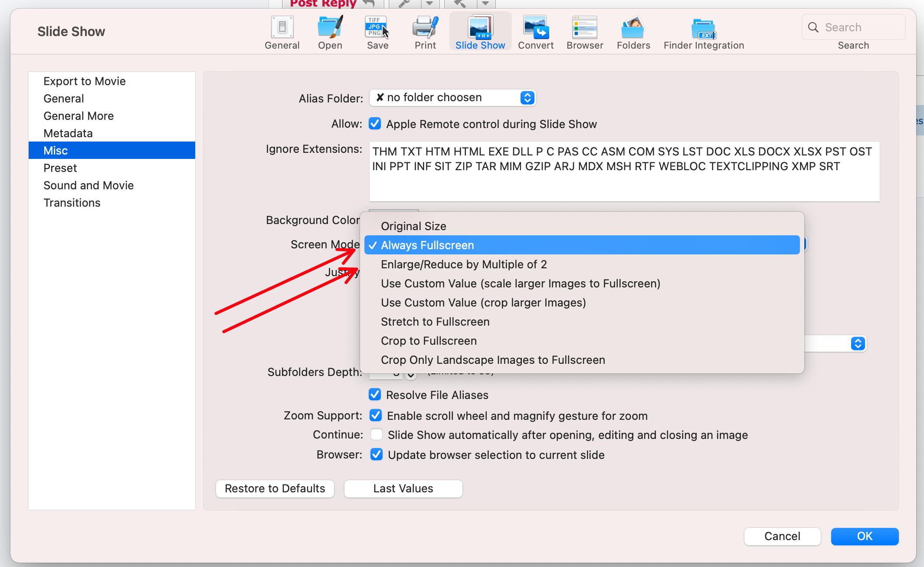Cancel the preferences dialog
This screenshot has width=924, height=567.
(x=782, y=536)
